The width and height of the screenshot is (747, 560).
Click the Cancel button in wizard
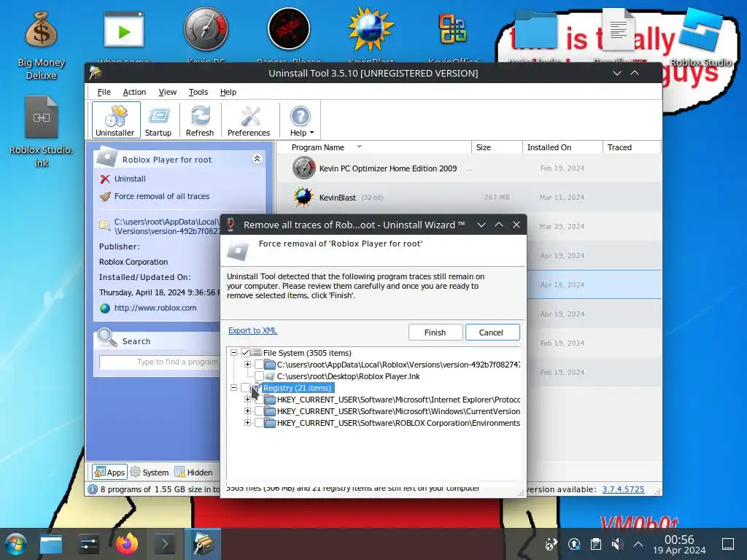(x=491, y=332)
